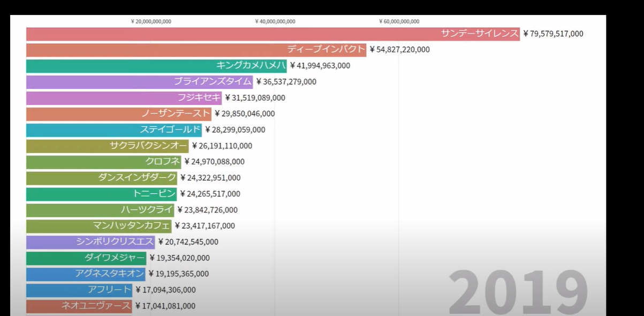Image resolution: width=644 pixels, height=316 pixels.
Task: Select the ネオユニヴァース bar label
Action: (96, 306)
